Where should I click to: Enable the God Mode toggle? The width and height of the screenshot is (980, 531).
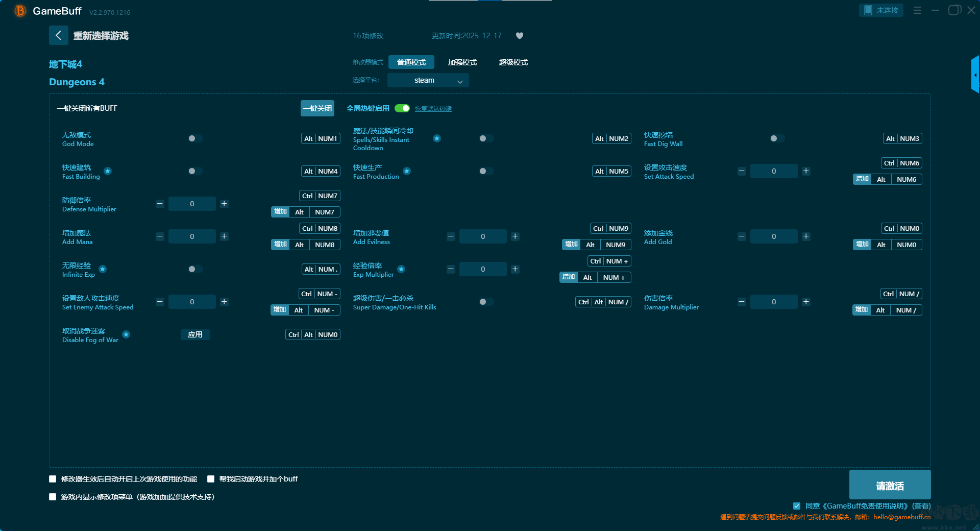point(195,138)
